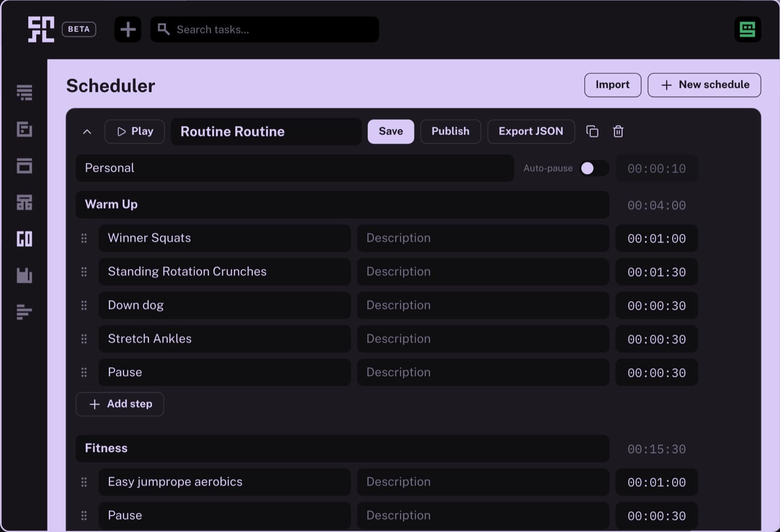Duplicate the schedule with copy icon
Screen dimensions: 780x532
click(x=592, y=132)
